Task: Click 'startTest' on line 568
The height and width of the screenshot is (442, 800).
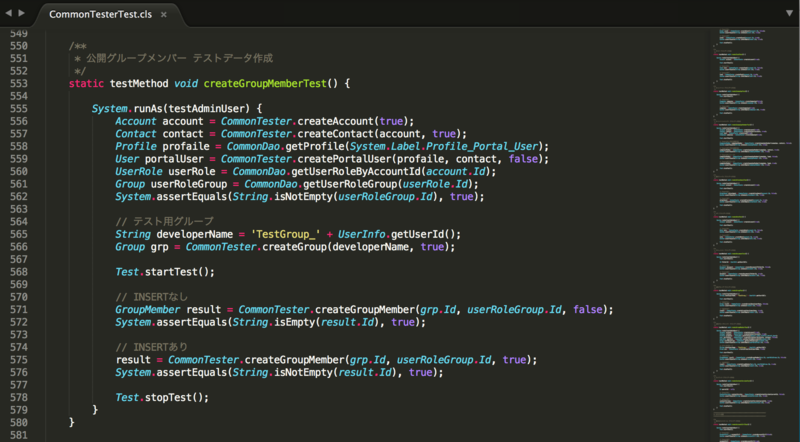Action: click(171, 272)
